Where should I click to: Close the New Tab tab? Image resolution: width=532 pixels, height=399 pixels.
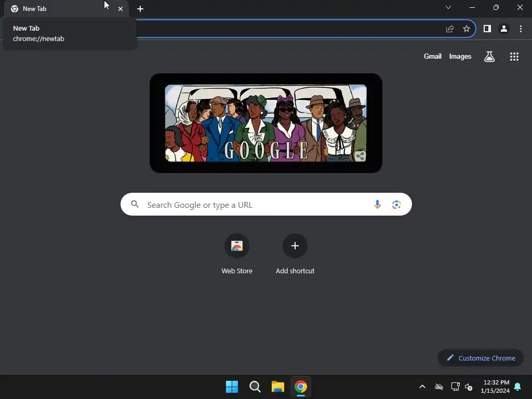pos(121,9)
